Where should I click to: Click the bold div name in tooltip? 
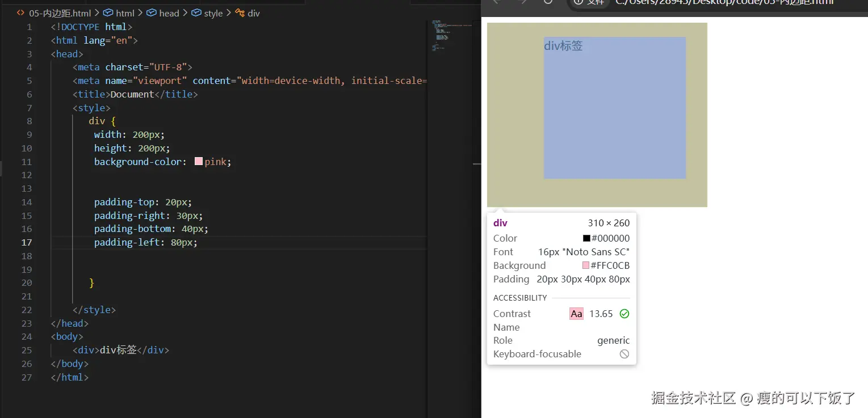click(500, 223)
